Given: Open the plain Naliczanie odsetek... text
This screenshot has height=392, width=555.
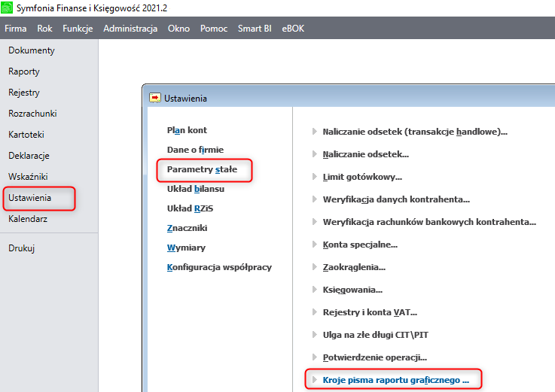Looking at the screenshot, I should coord(366,154).
